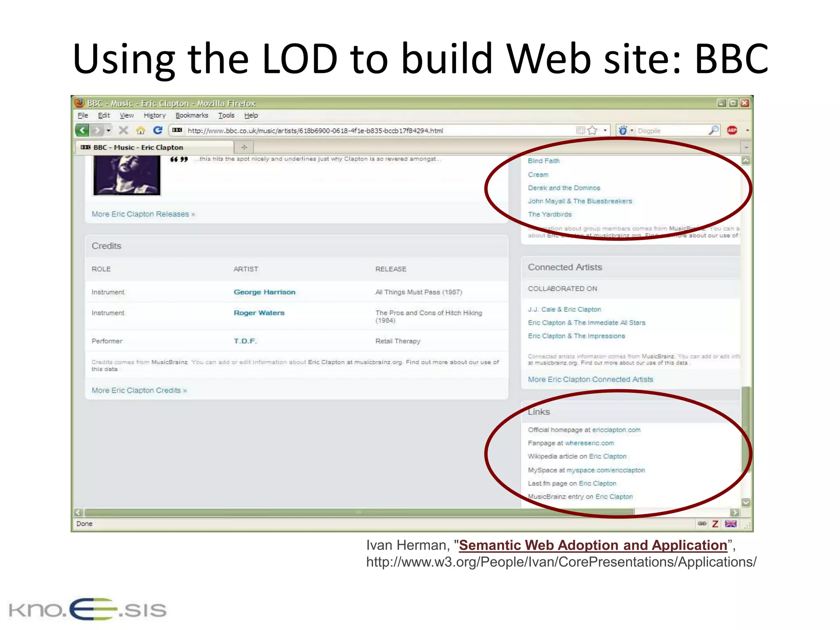Open the Roger Waters artist link
The image size is (840, 630).
coord(259,313)
